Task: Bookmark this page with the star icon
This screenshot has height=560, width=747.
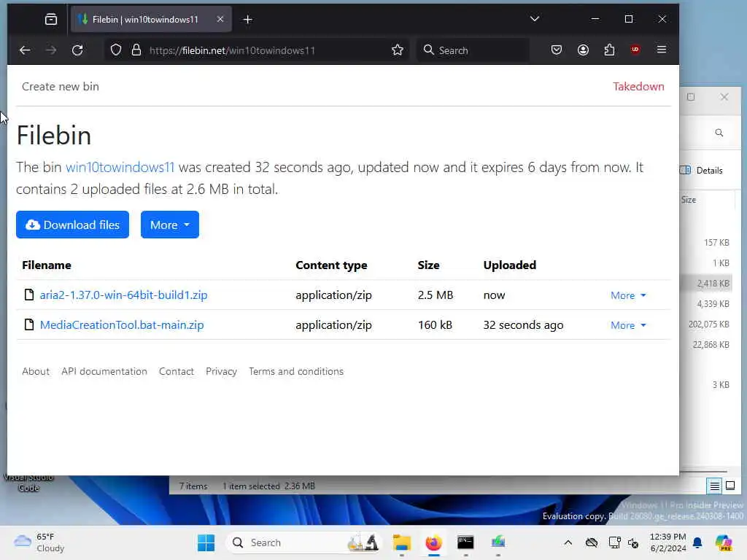Action: [x=398, y=50]
